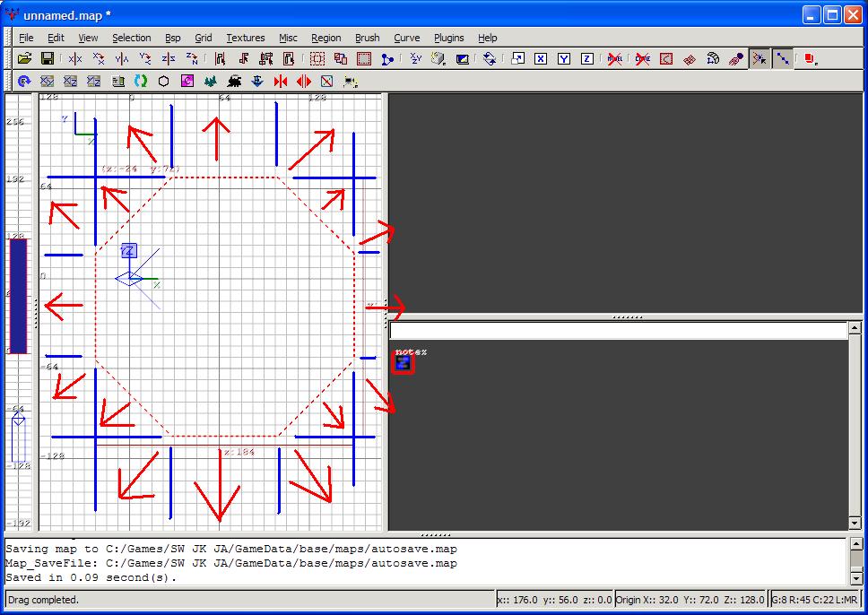Click the texture filter input field
Screen dimensions: 868x615
point(619,331)
